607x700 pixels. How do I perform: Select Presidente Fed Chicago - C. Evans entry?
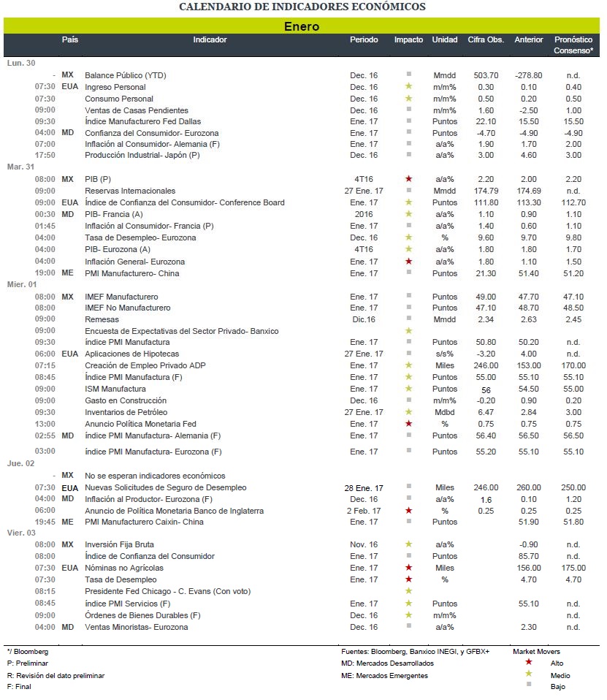point(168,592)
